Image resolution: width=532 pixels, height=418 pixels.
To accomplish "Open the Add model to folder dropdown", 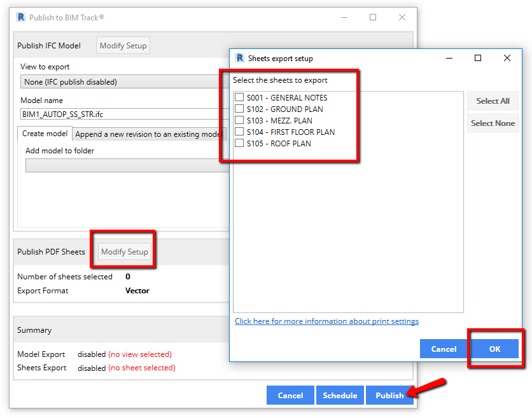I will [x=127, y=165].
